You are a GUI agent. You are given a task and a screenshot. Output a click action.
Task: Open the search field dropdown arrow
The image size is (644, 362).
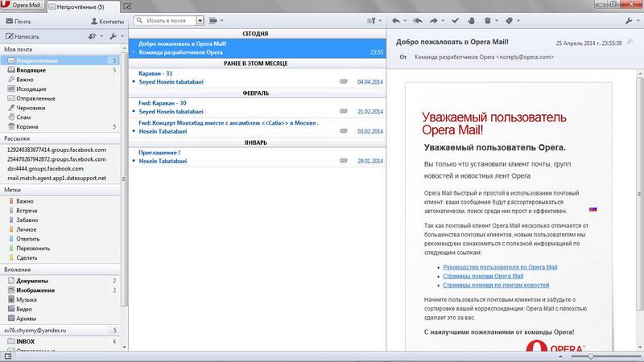click(200, 21)
